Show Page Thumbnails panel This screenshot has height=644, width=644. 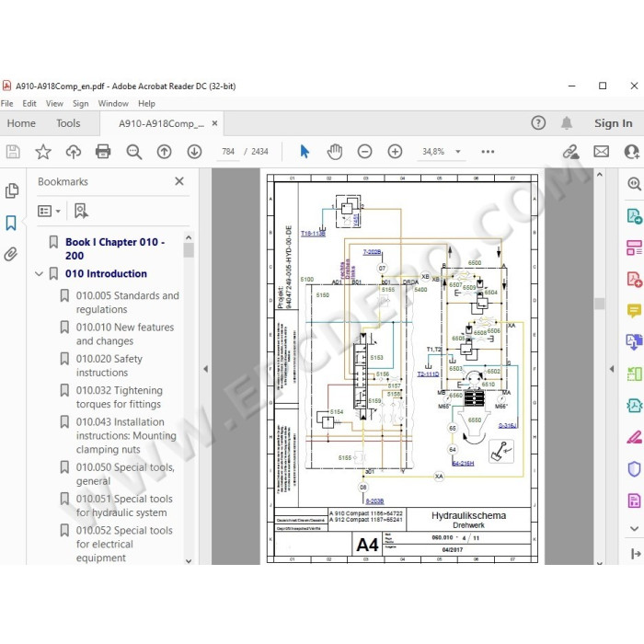point(12,190)
